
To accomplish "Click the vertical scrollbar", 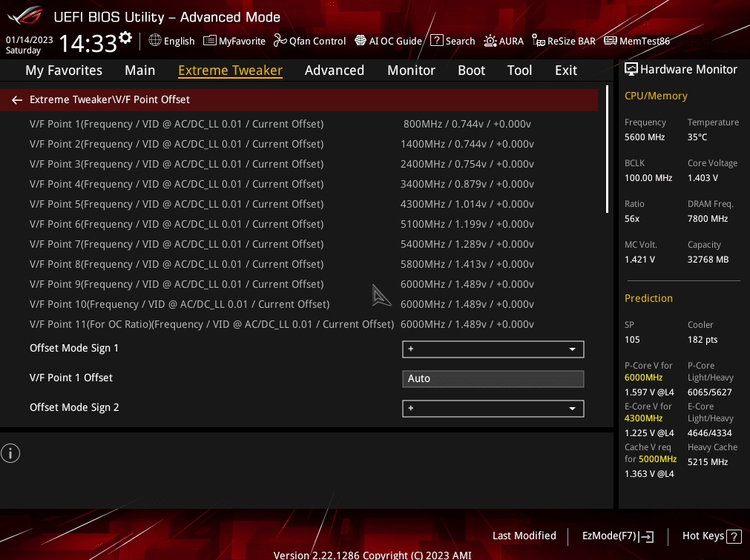I will 607,149.
